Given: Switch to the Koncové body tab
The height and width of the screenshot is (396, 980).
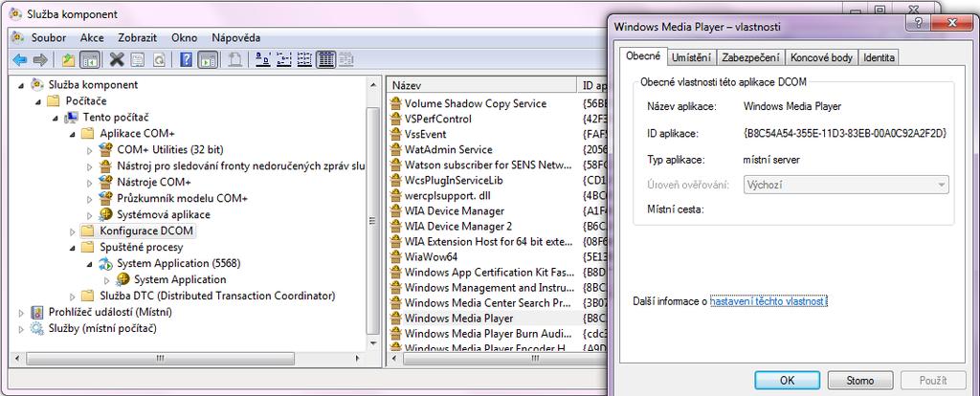Looking at the screenshot, I should 821,57.
